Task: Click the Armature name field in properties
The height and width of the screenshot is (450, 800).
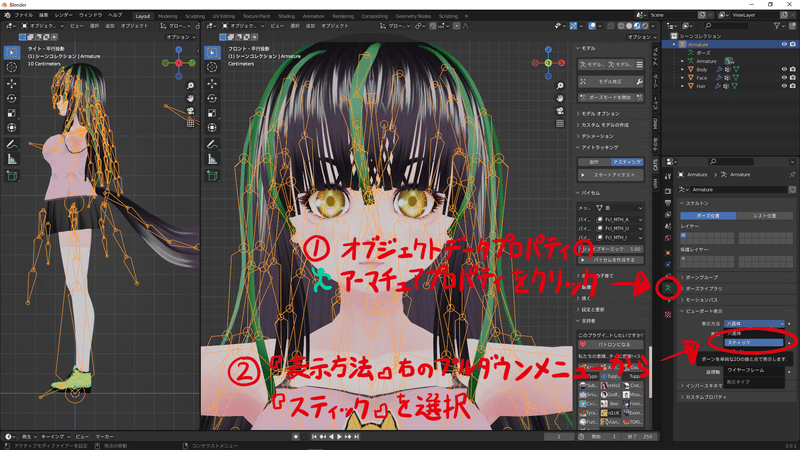Action: tap(739, 189)
